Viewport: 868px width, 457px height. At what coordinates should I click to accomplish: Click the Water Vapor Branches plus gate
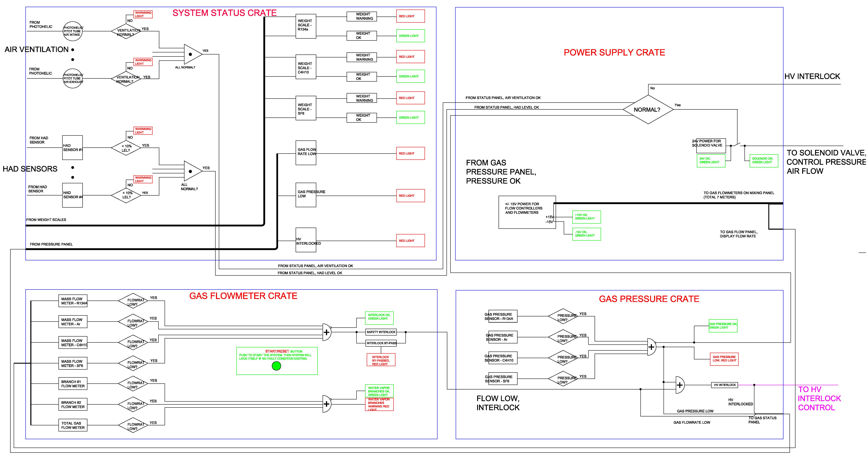click(x=326, y=404)
